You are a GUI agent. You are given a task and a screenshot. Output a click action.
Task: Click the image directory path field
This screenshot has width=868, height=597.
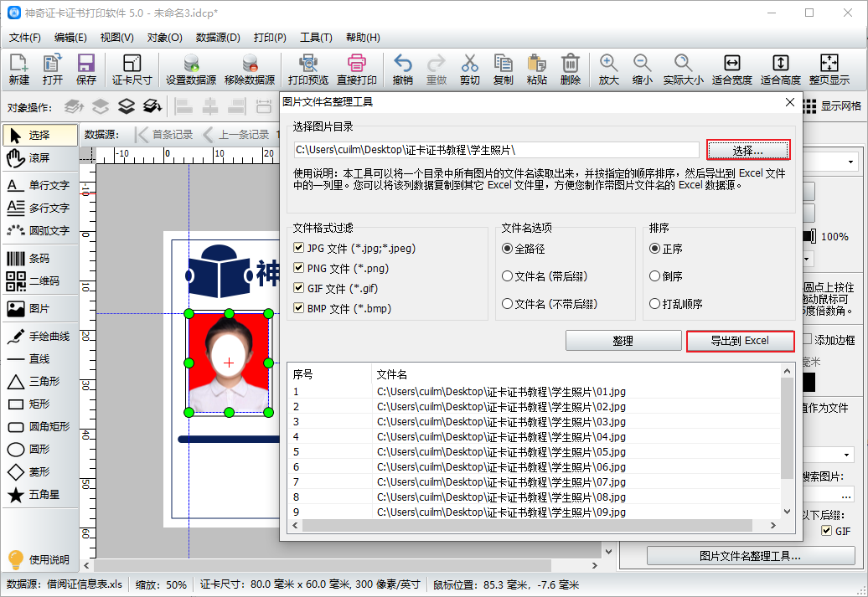coord(497,150)
